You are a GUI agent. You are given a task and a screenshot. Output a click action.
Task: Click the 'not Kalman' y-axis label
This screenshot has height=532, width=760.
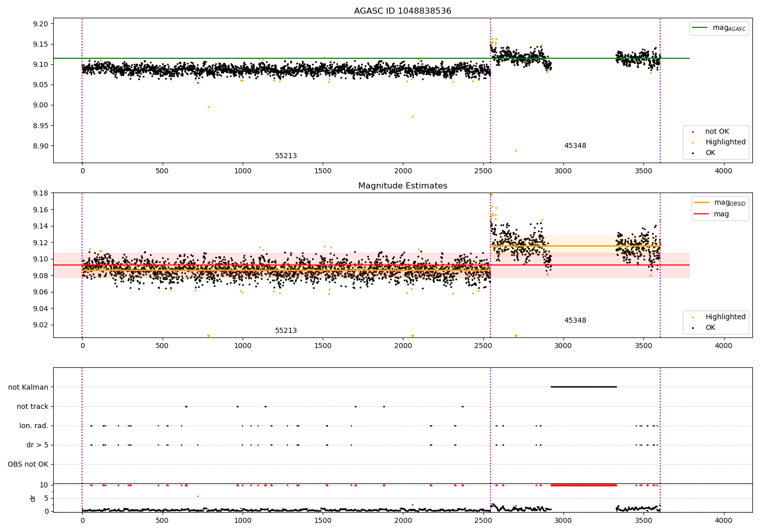click(x=28, y=387)
